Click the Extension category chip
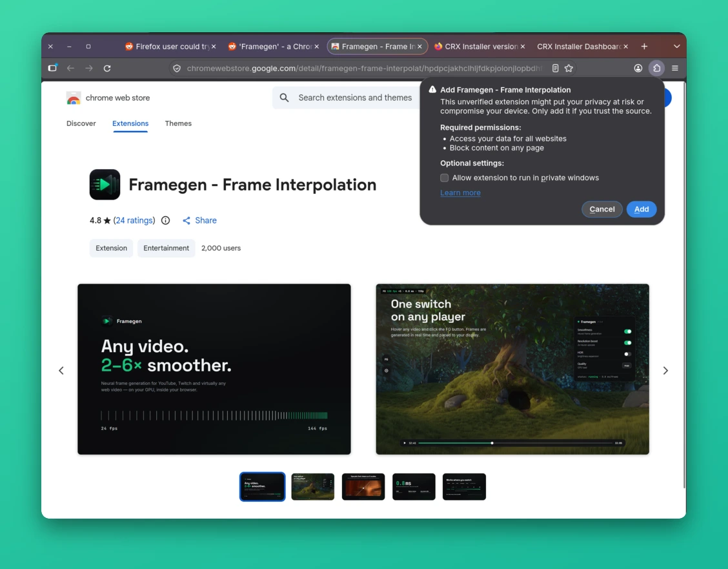728x569 pixels. 112,248
